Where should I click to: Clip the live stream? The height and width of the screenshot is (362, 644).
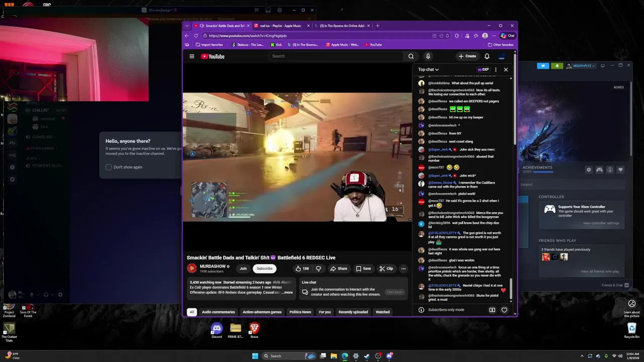pyautogui.click(x=386, y=268)
